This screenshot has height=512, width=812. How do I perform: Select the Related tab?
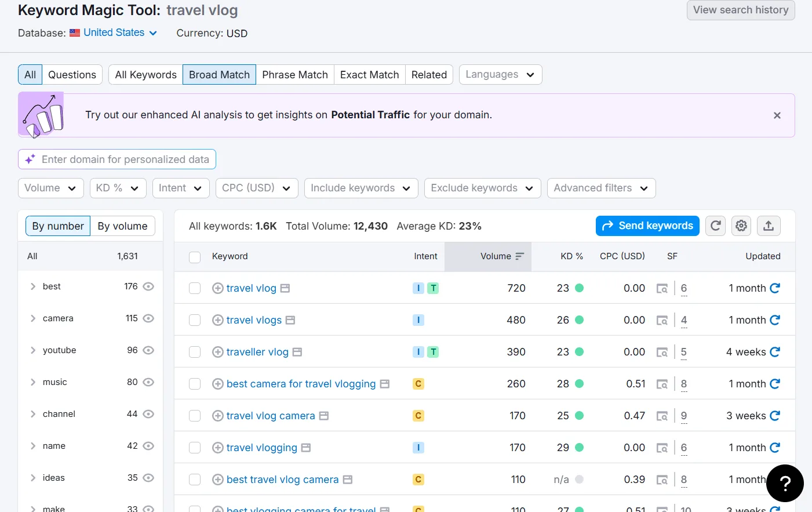[x=429, y=74]
